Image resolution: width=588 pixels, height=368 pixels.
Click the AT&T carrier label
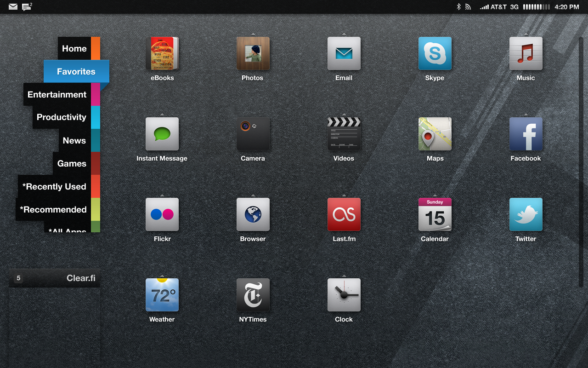(498, 7)
